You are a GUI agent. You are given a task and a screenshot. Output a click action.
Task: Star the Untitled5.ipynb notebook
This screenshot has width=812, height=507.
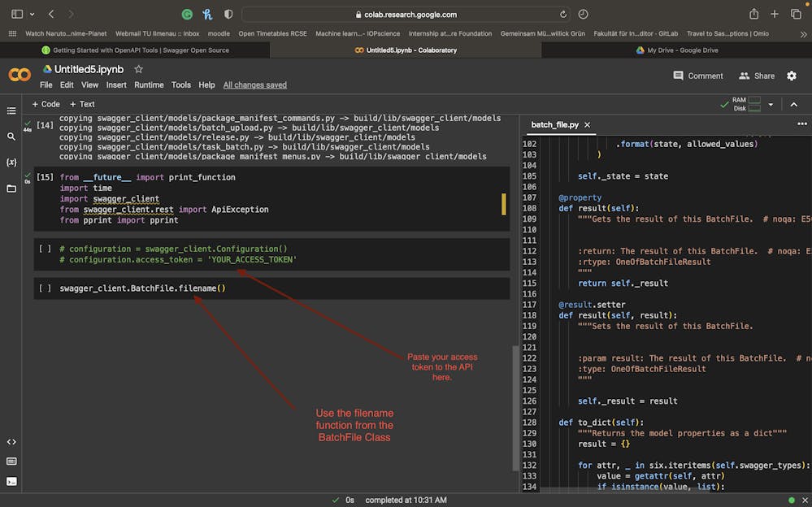(x=139, y=69)
